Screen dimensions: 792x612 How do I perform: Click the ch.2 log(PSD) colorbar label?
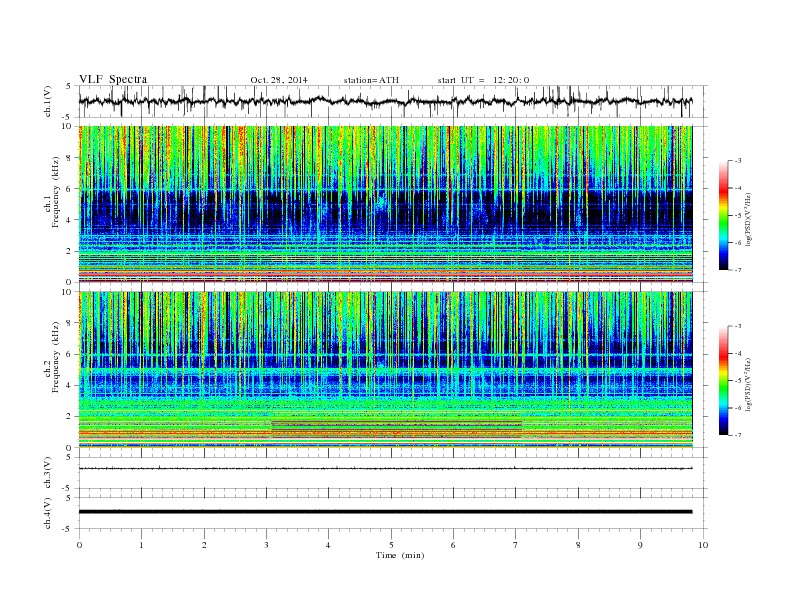749,385
